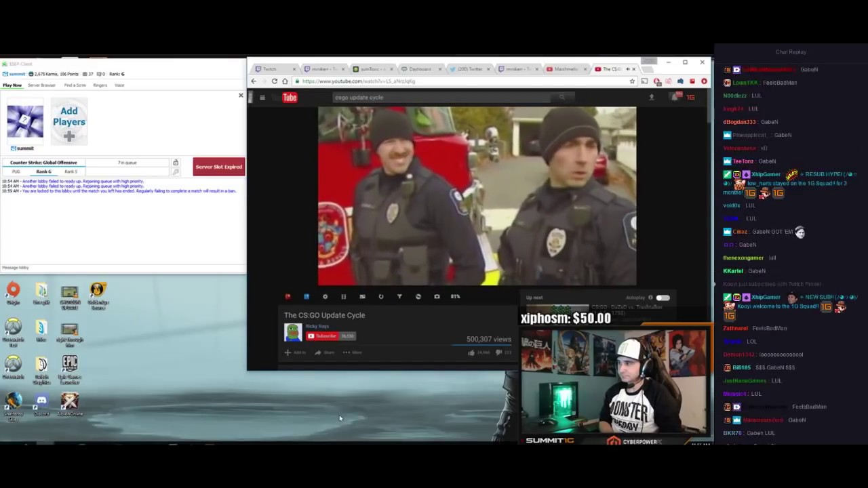Image resolution: width=868 pixels, height=488 pixels.
Task: Click the YouTube search box
Action: (x=441, y=98)
